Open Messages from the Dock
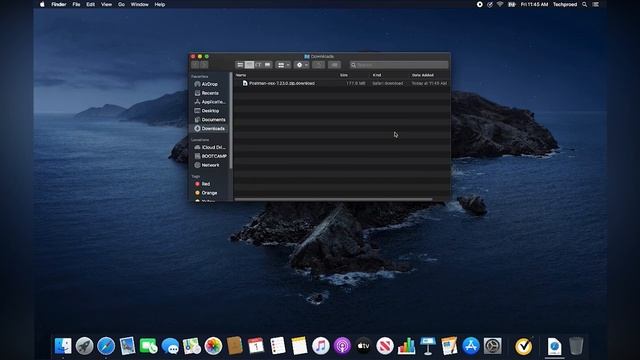Screen dimensions: 640x360 pos(170,346)
